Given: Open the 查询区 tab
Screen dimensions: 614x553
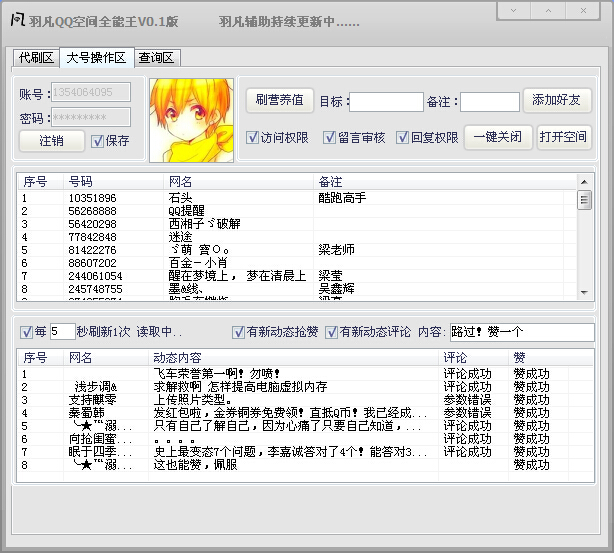Looking at the screenshot, I should 157,58.
